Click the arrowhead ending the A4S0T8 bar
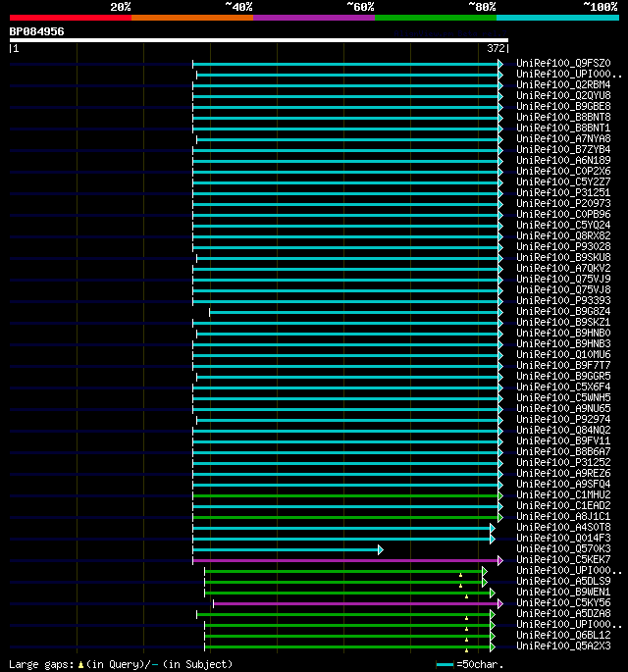The height and width of the screenshot is (672, 628). [x=493, y=529]
